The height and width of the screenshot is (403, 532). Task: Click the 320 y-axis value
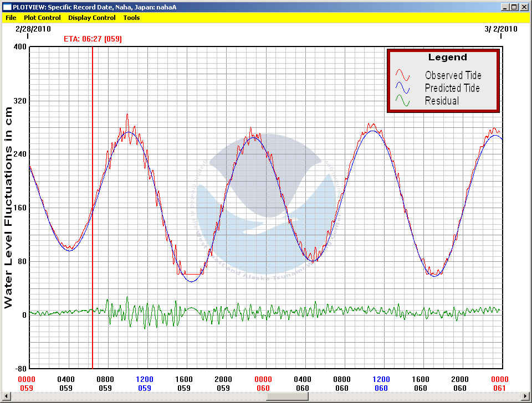tap(20, 101)
